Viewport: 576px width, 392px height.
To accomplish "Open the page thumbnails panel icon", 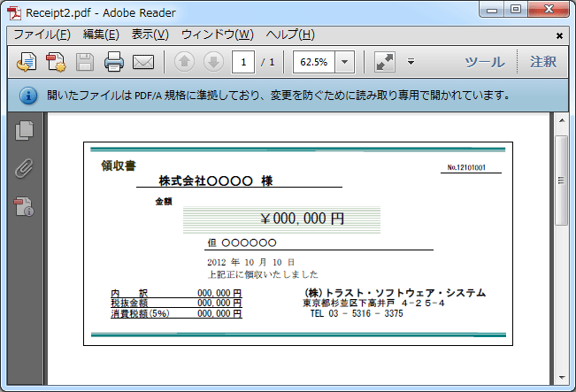I will click(x=25, y=131).
